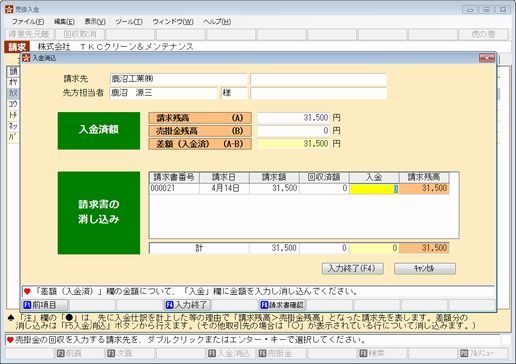Click the 得意先元帳 toolbar button
The image size is (516, 364).
(x=29, y=34)
